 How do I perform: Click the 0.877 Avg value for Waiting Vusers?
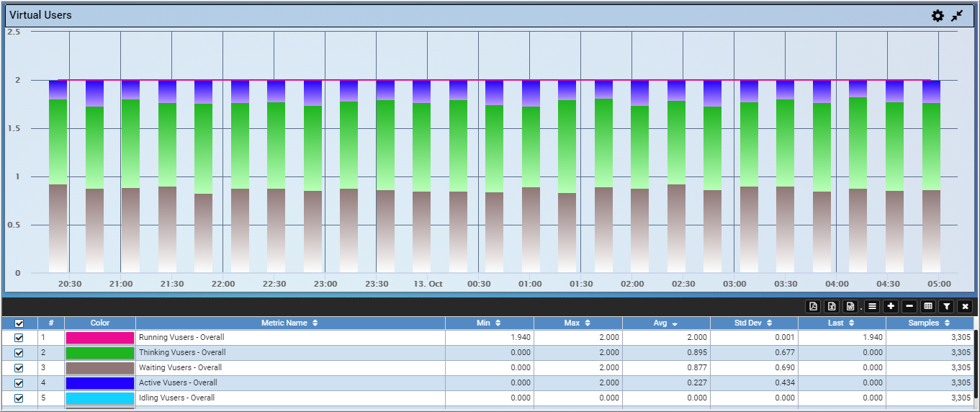[696, 367]
